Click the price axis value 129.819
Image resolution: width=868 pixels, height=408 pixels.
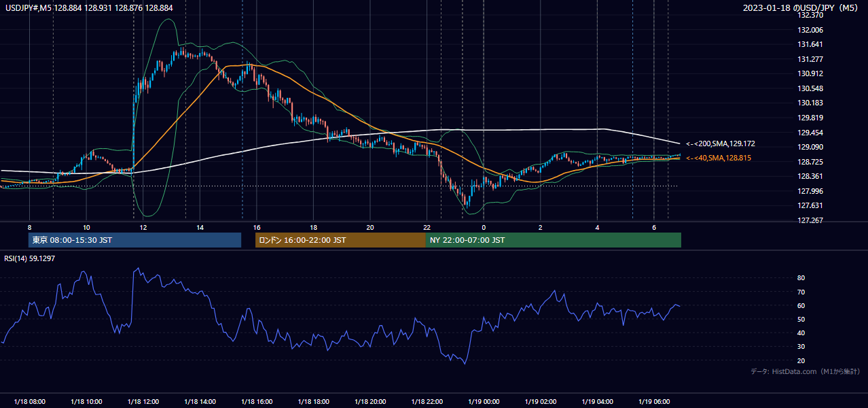[812, 118]
